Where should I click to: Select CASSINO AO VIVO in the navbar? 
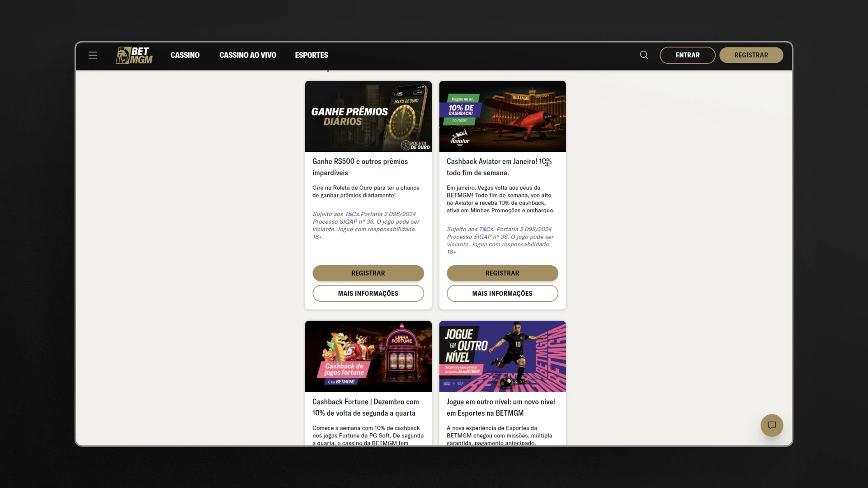[x=248, y=55]
